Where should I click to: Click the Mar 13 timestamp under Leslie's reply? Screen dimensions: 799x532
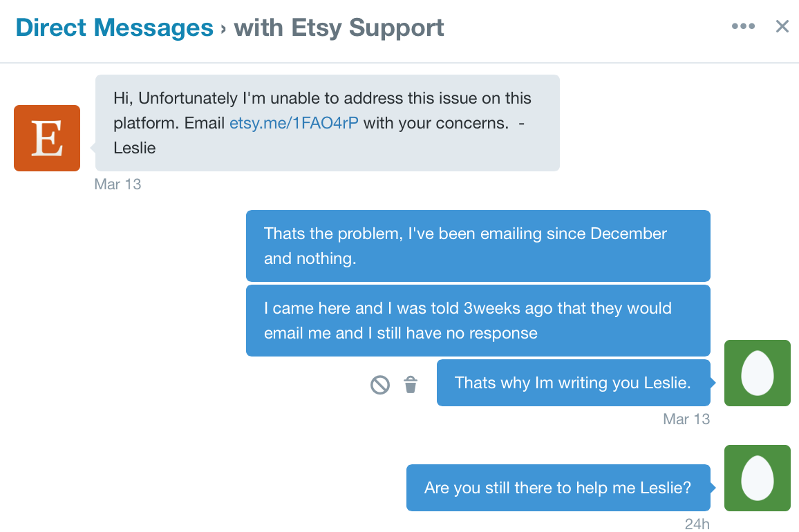[x=686, y=419]
